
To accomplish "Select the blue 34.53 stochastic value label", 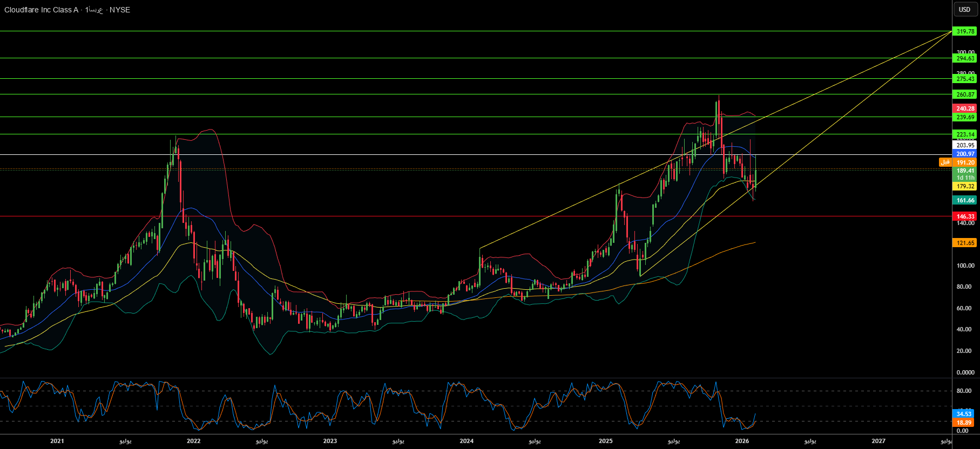I will pos(964,414).
